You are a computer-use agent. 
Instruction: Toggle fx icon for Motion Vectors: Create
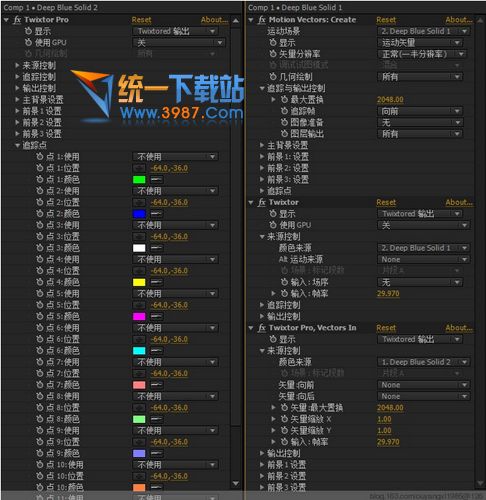[262, 20]
